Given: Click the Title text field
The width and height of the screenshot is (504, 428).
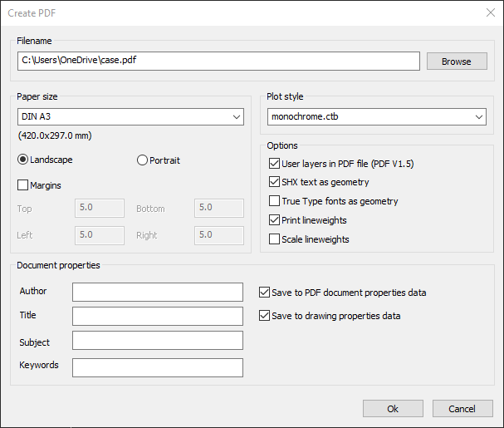Looking at the screenshot, I should tap(158, 316).
